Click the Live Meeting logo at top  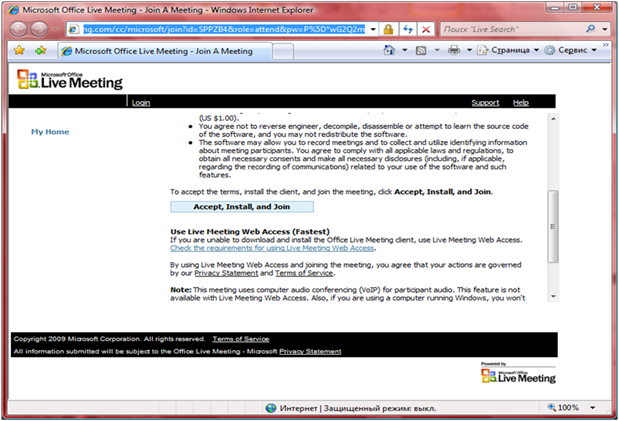[x=70, y=79]
